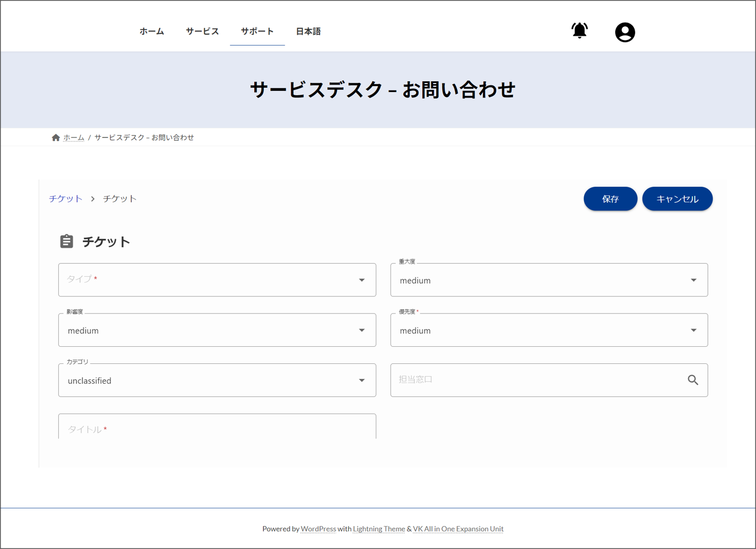
Task: Open the 重大度 dropdown
Action: tap(693, 280)
